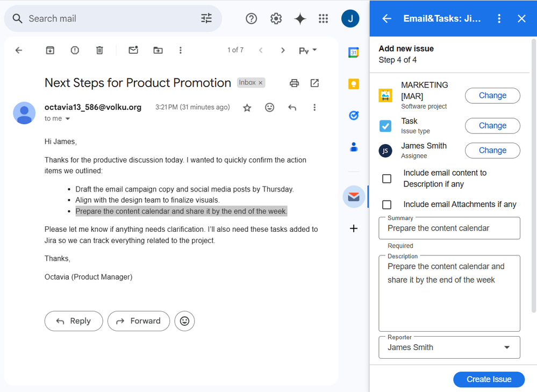Get more add-ons plus icon
The height and width of the screenshot is (392, 537).
354,228
